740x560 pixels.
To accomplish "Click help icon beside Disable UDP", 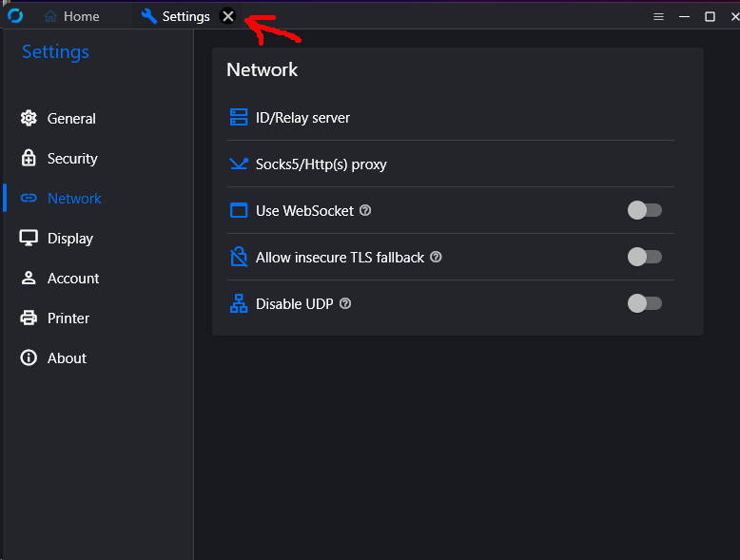I will point(345,303).
